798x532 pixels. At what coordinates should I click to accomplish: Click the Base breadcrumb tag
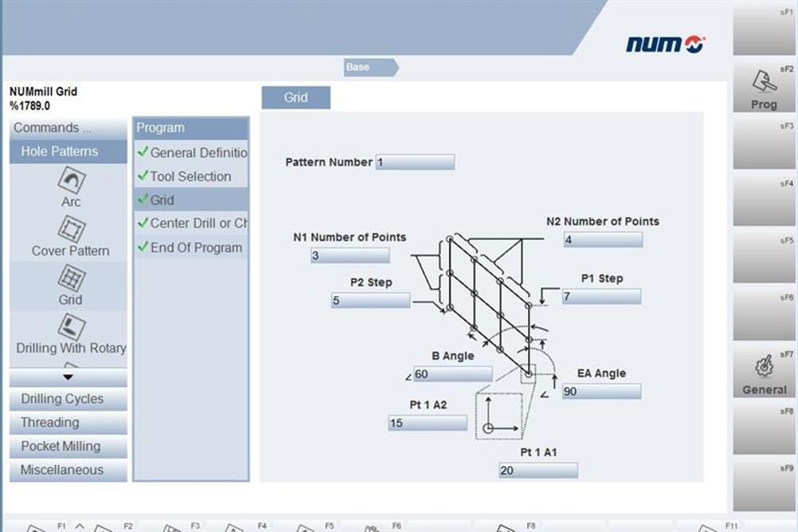[x=371, y=67]
